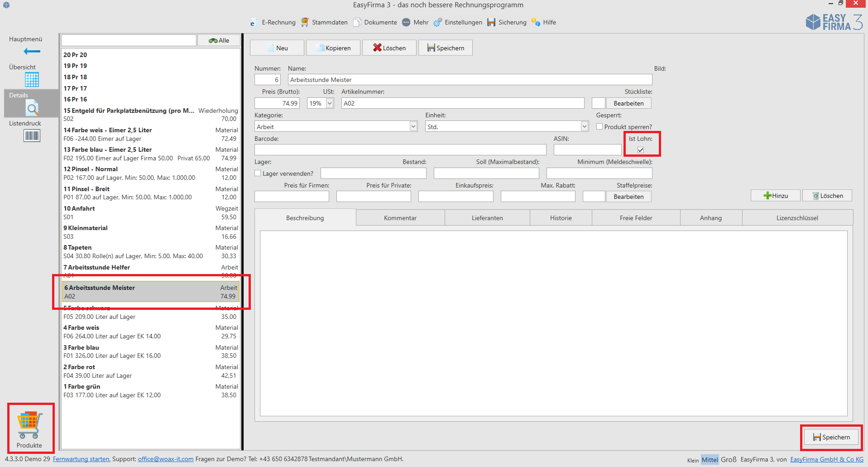Viewport: 868px width, 467px height.
Task: Click the bottom-right Speichern button
Action: [x=831, y=437]
